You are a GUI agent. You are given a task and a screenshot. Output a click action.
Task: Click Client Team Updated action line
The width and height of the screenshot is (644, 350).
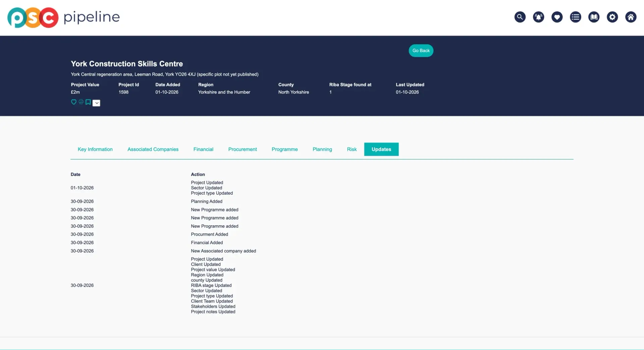(212, 301)
